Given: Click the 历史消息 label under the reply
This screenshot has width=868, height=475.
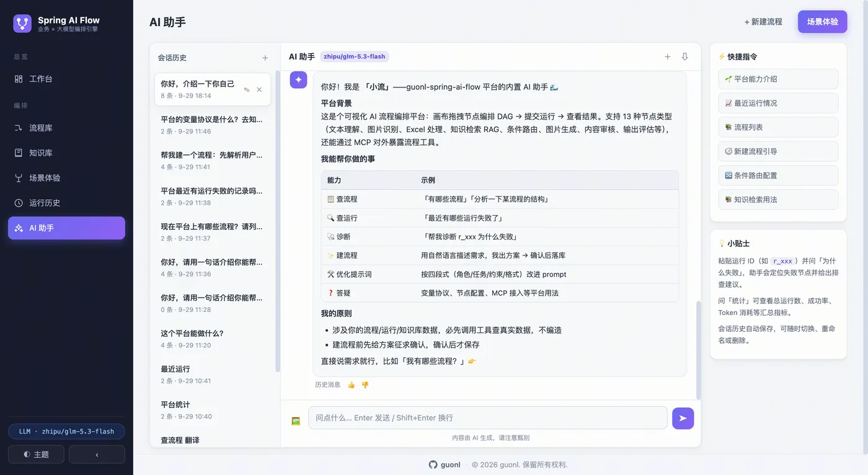Looking at the screenshot, I should coord(327,385).
